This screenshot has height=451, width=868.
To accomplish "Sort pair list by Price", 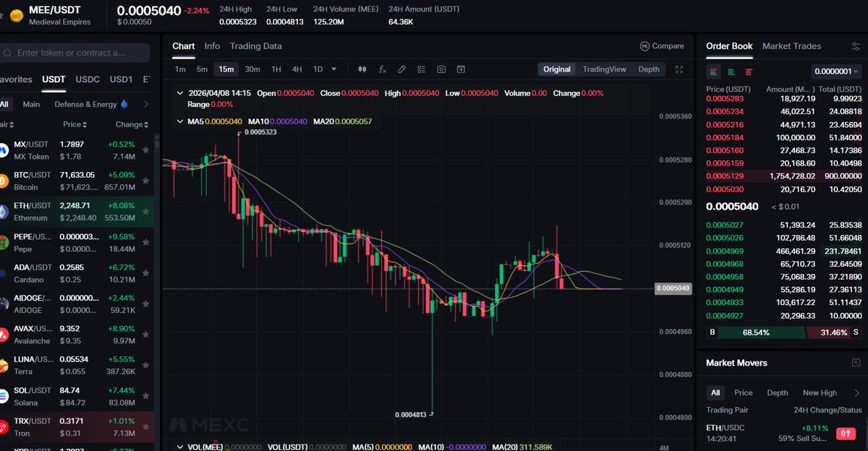I will point(75,124).
